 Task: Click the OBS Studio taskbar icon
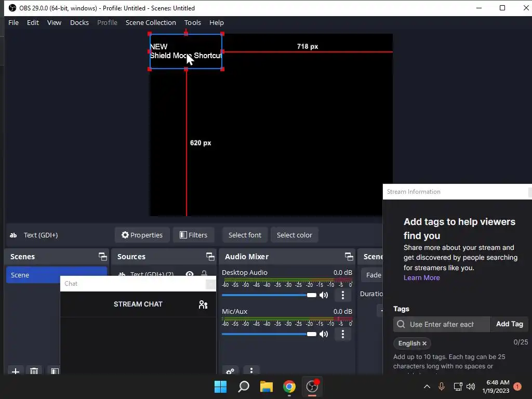coord(312,387)
